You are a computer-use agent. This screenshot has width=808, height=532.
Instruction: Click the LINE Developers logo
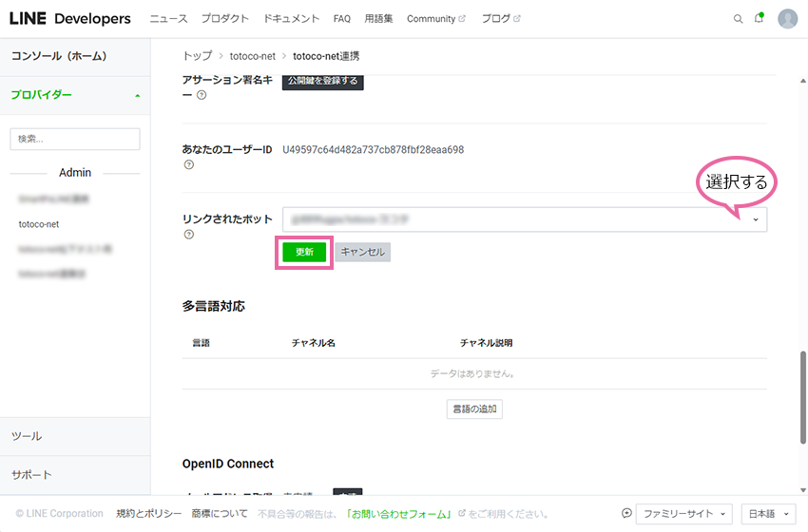(x=70, y=19)
